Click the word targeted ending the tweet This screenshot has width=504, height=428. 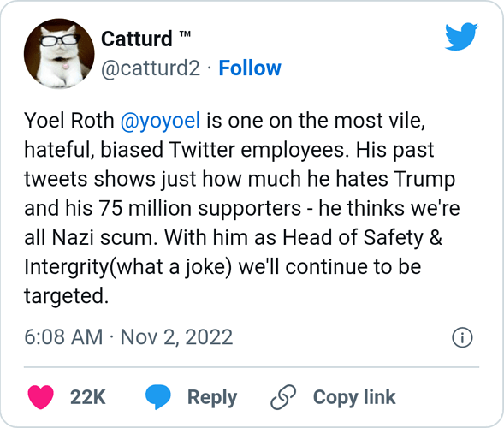[66, 296]
